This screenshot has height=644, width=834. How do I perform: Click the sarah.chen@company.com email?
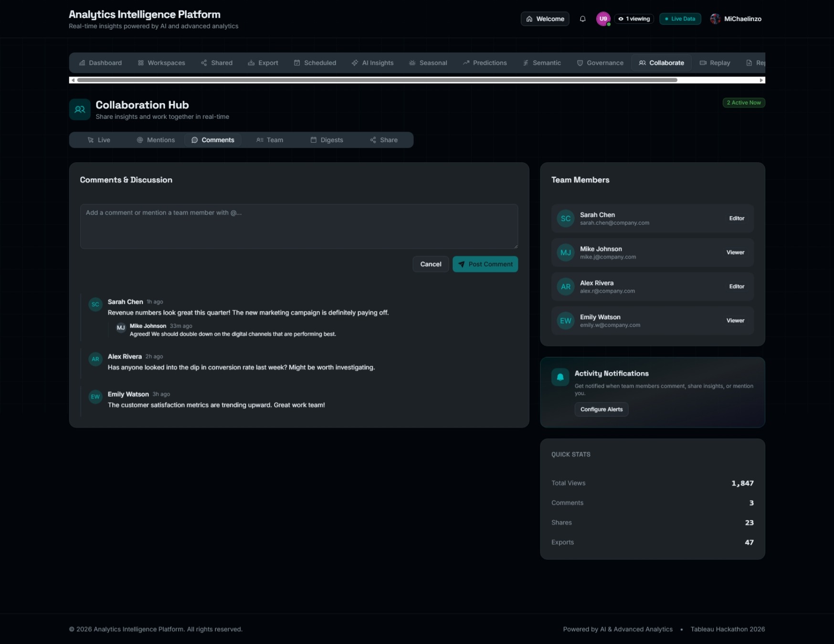pos(614,223)
